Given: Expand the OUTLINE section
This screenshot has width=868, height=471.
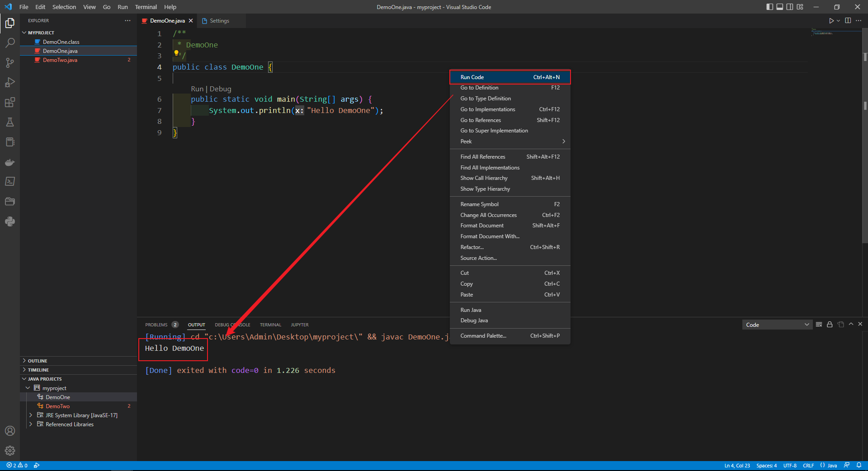Looking at the screenshot, I should 78,361.
